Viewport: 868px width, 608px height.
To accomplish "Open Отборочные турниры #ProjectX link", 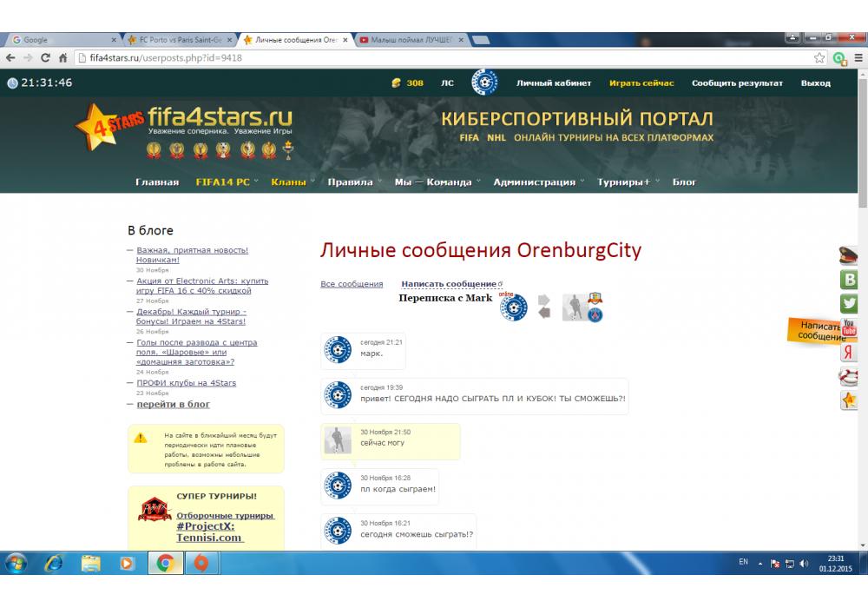I will click(x=226, y=526).
